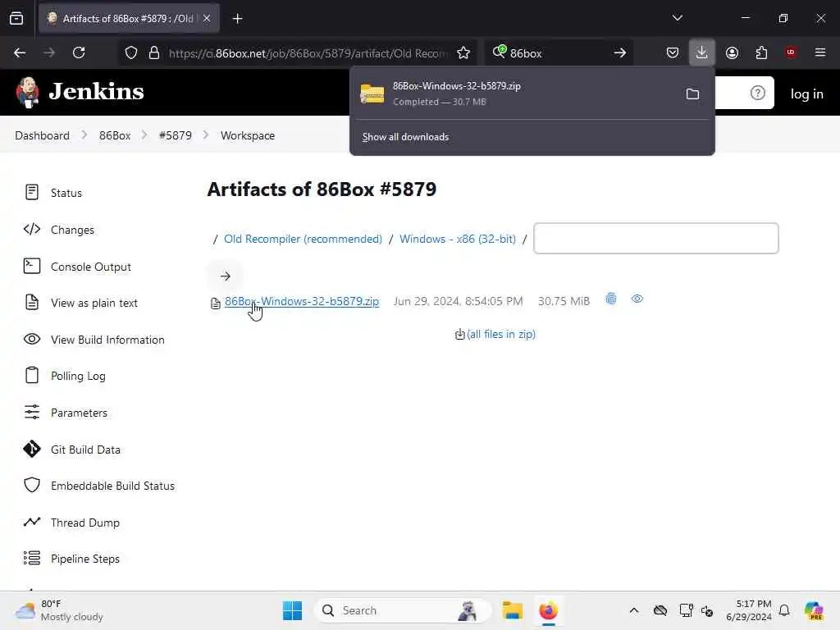Open Old Recompiler (recommended) folder link

[x=304, y=239]
